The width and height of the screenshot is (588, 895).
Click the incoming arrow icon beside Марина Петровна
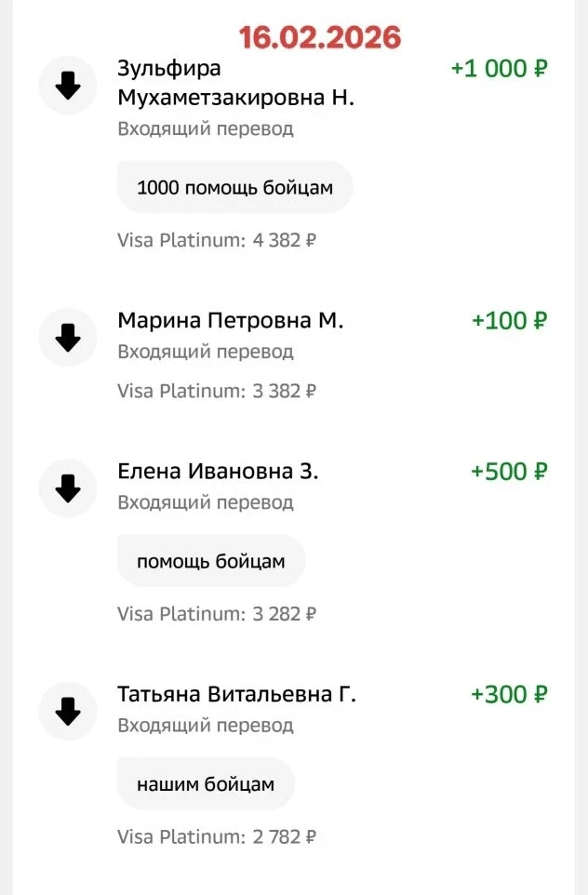68,338
